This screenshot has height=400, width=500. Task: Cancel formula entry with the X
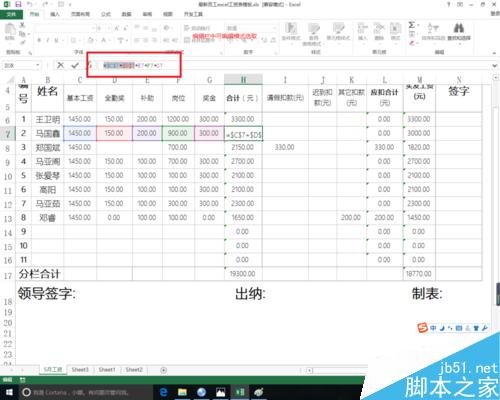(x=60, y=65)
